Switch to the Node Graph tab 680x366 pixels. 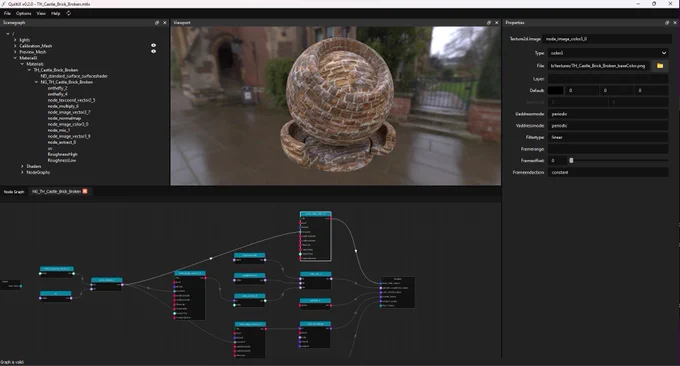pyautogui.click(x=14, y=192)
